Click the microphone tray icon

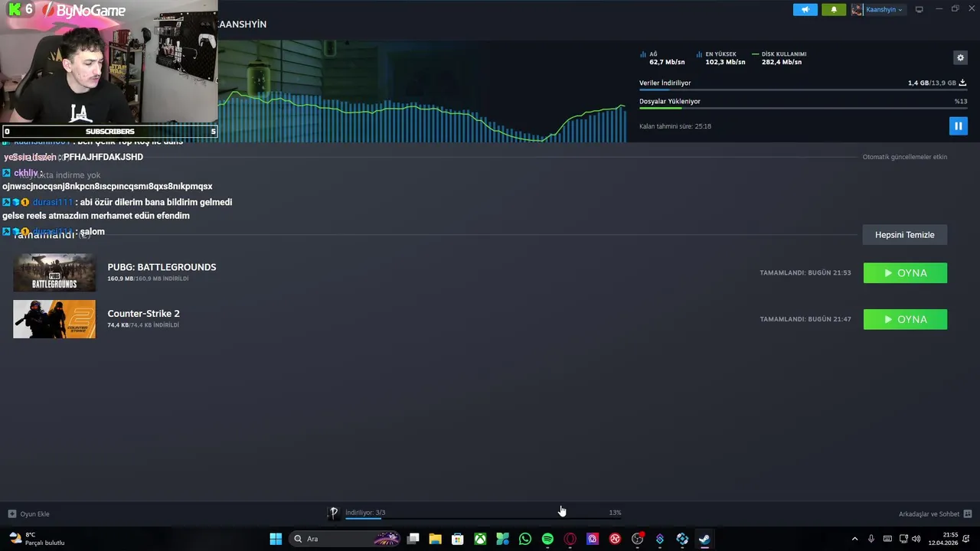click(x=871, y=539)
